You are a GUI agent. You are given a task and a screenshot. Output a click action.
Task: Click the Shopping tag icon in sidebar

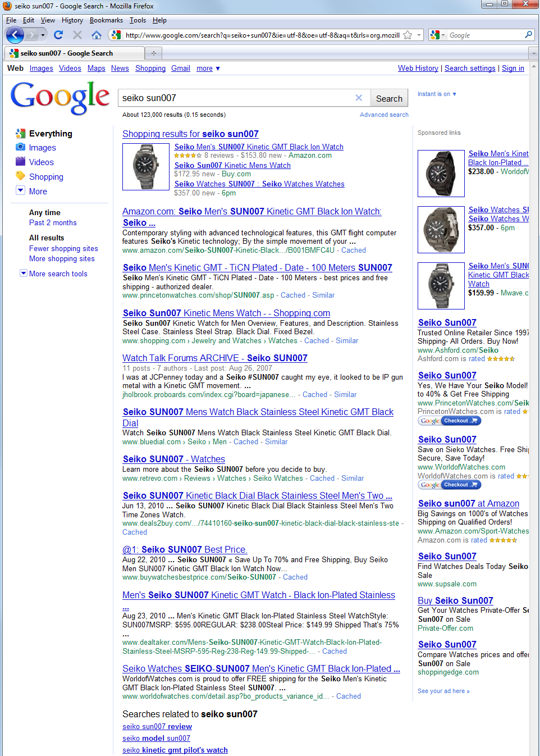tap(21, 176)
